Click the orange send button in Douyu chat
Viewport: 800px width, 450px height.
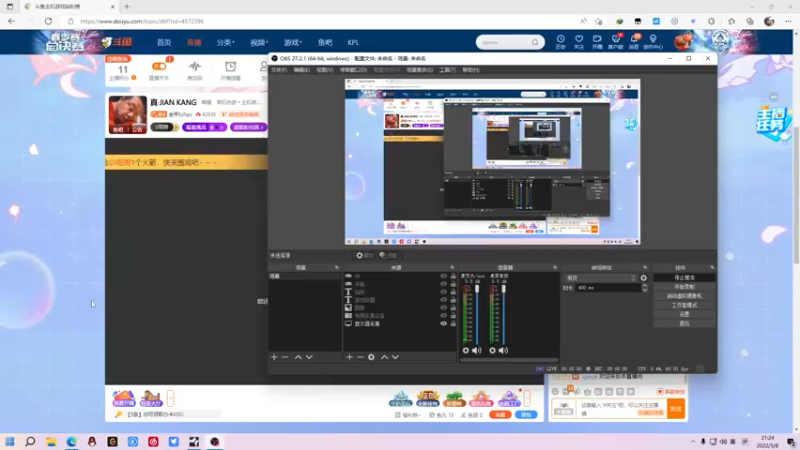tap(676, 409)
